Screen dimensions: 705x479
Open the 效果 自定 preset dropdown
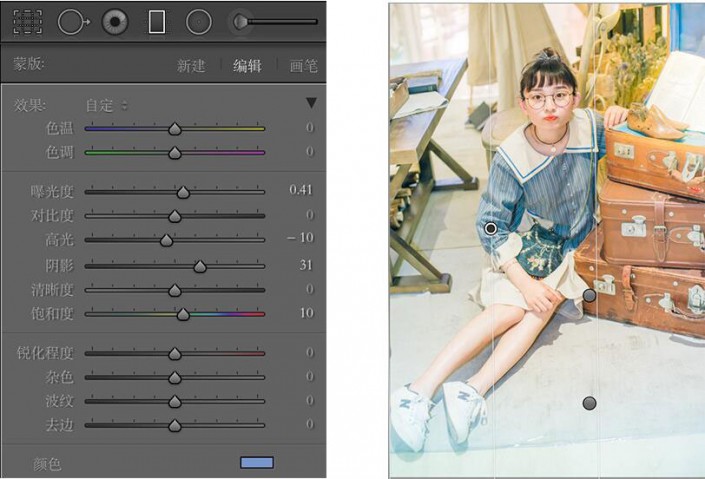(107, 106)
